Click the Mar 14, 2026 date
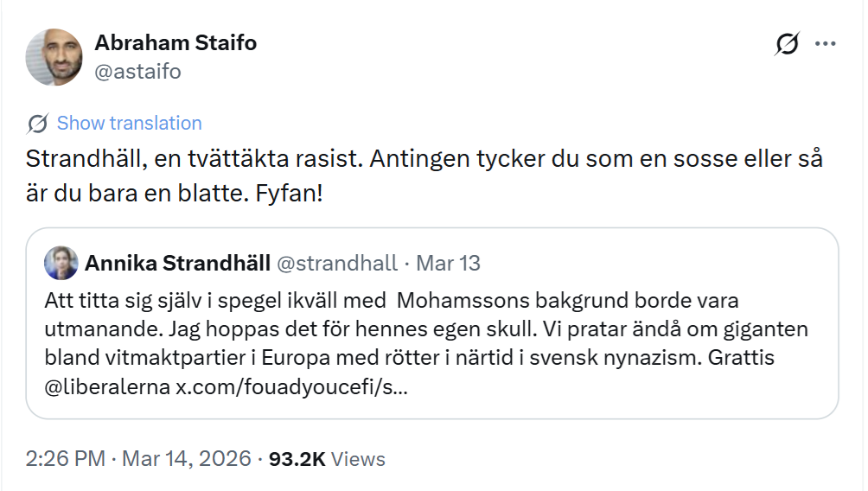 click(x=186, y=459)
